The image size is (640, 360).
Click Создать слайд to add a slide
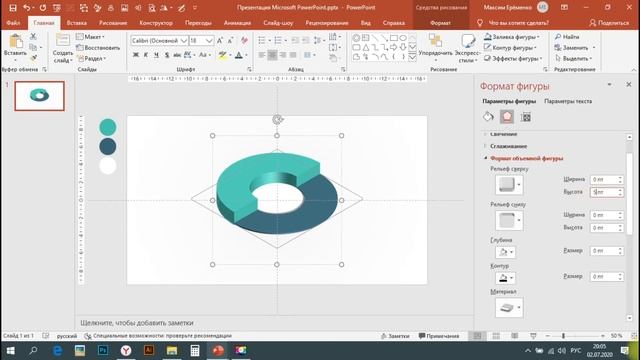pyautogui.click(x=63, y=48)
